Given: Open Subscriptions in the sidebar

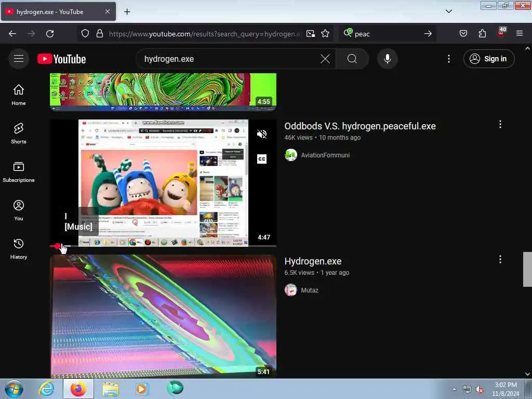Looking at the screenshot, I should click(x=19, y=171).
